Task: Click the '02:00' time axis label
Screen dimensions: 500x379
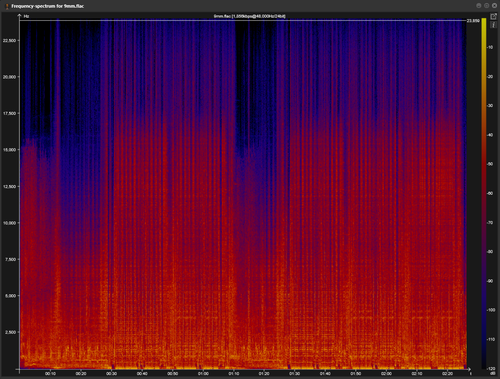Action: 386,374
